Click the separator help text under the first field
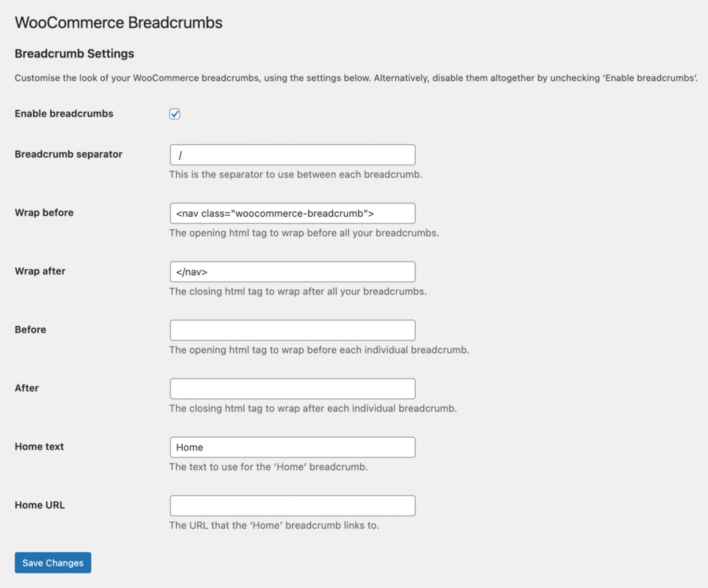The image size is (708, 588). coord(295,174)
